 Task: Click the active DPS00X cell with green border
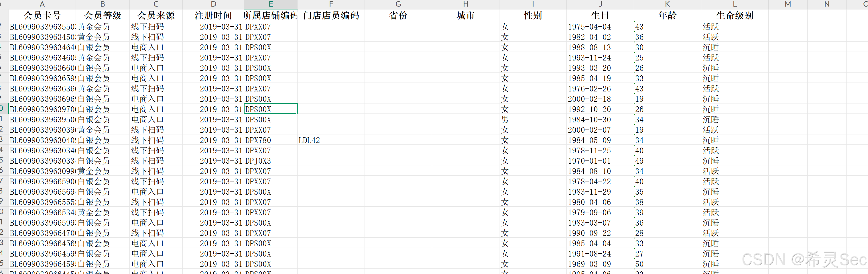coord(271,109)
